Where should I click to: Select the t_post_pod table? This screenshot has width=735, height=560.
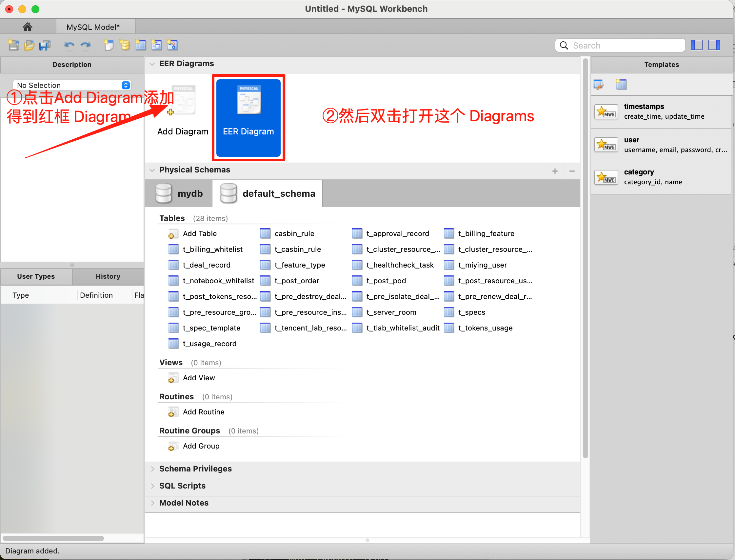pos(379,281)
